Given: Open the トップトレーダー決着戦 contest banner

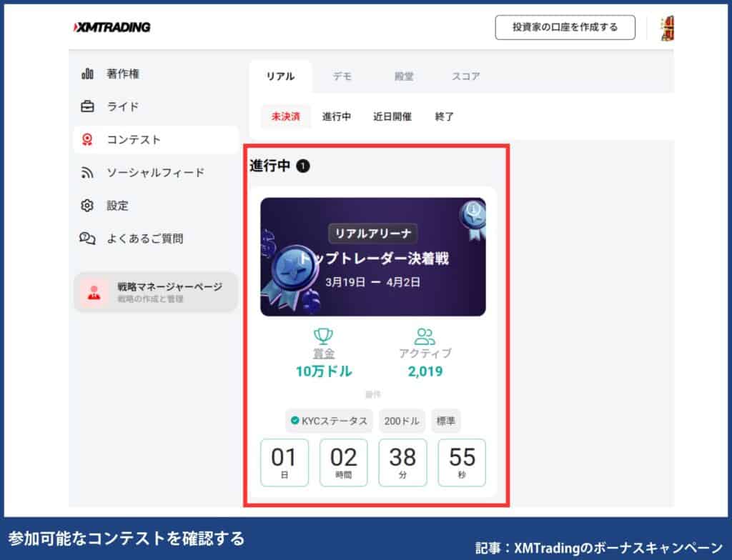Looking at the screenshot, I should (x=373, y=256).
